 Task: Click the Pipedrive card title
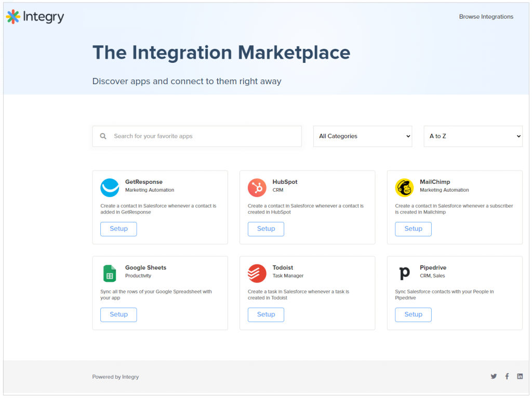(433, 268)
